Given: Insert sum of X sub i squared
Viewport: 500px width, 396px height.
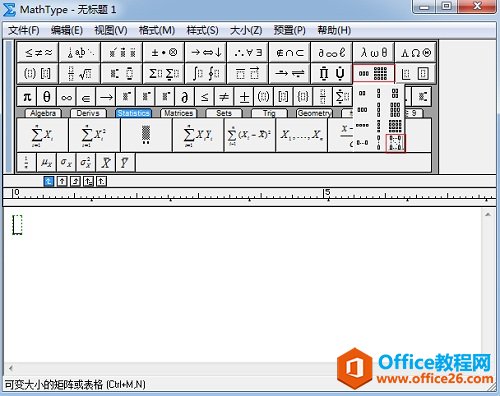Looking at the screenshot, I should [x=94, y=135].
